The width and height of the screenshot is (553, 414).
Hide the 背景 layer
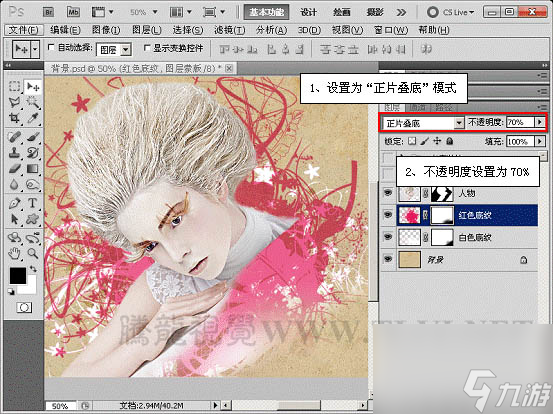[x=388, y=260]
